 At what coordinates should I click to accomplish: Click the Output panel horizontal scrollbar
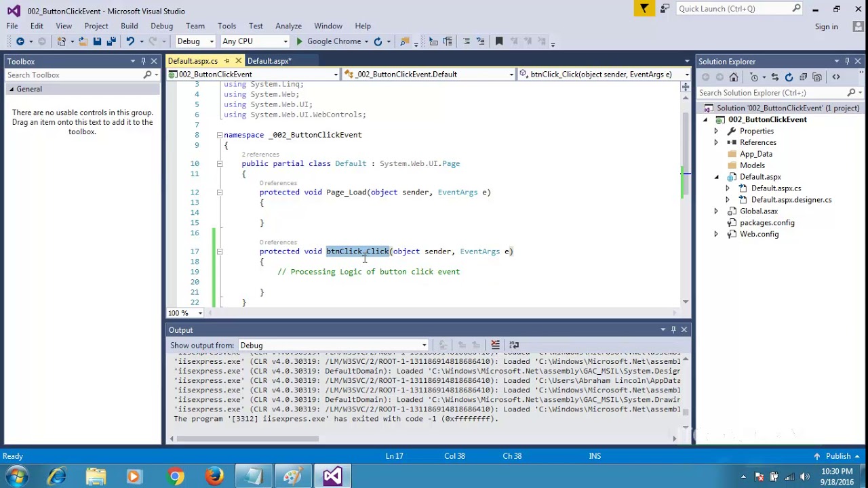pos(248,439)
